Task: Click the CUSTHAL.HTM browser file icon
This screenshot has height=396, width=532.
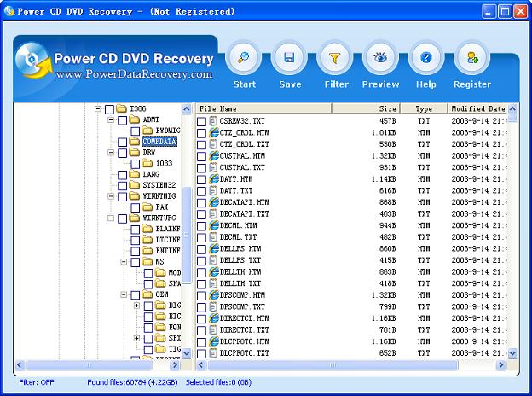Action: (x=214, y=155)
